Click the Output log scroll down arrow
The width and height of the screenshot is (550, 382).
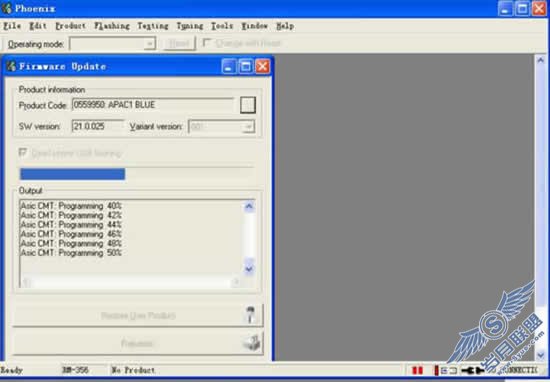pos(249,269)
